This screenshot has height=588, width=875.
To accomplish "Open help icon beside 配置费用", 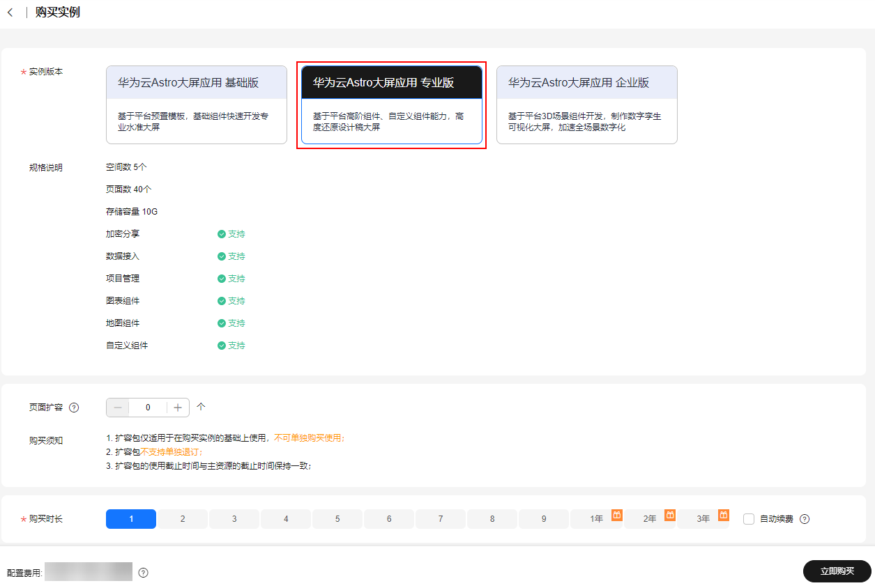I will pyautogui.click(x=143, y=573).
